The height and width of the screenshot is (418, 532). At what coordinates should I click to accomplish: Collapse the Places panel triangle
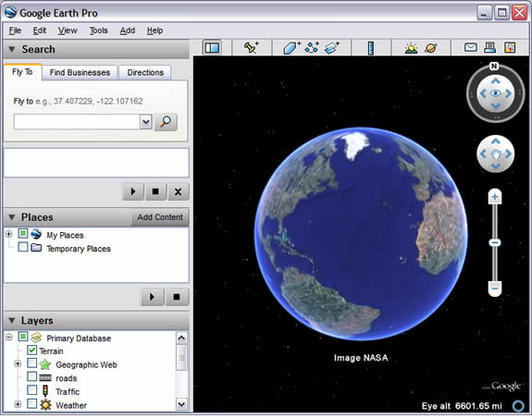pos(11,217)
